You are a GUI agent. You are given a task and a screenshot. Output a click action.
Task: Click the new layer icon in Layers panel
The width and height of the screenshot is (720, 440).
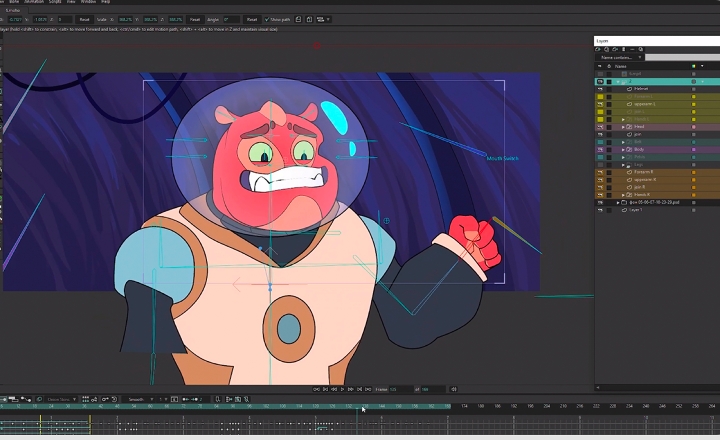(x=598, y=49)
